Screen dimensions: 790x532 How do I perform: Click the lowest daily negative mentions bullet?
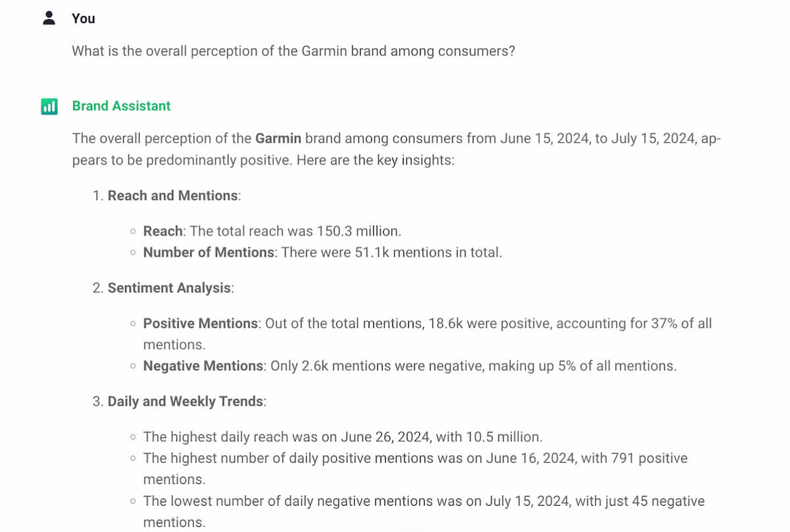tap(423, 501)
